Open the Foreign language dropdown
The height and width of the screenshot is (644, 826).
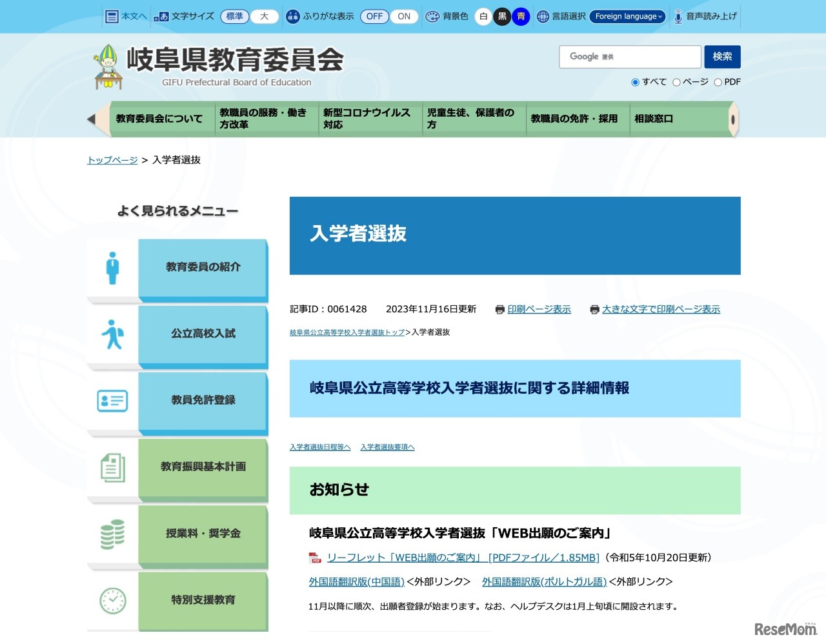628,17
